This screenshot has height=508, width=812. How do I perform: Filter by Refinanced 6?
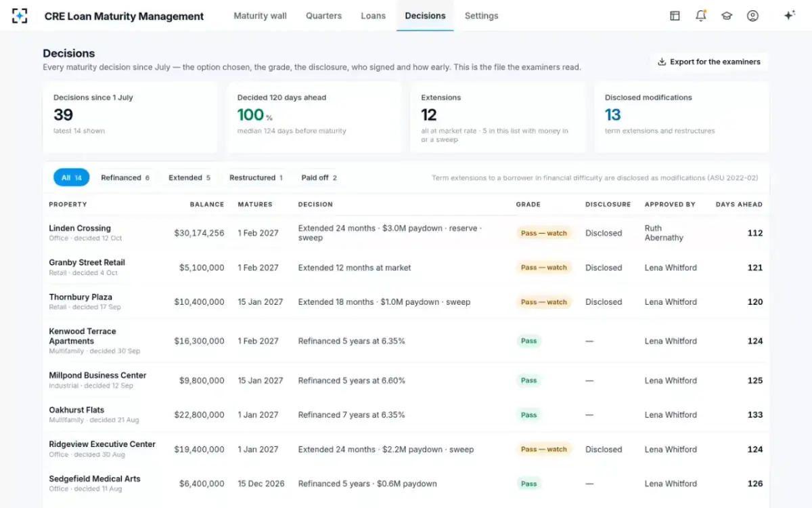coord(125,177)
